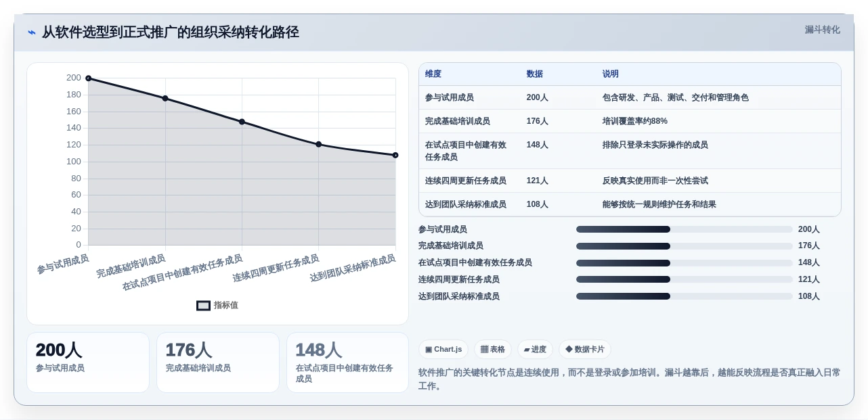Click the title 从软件选型到正式推广的组织采纳转化路径
Screen dimensions: 868x420
click(171, 32)
